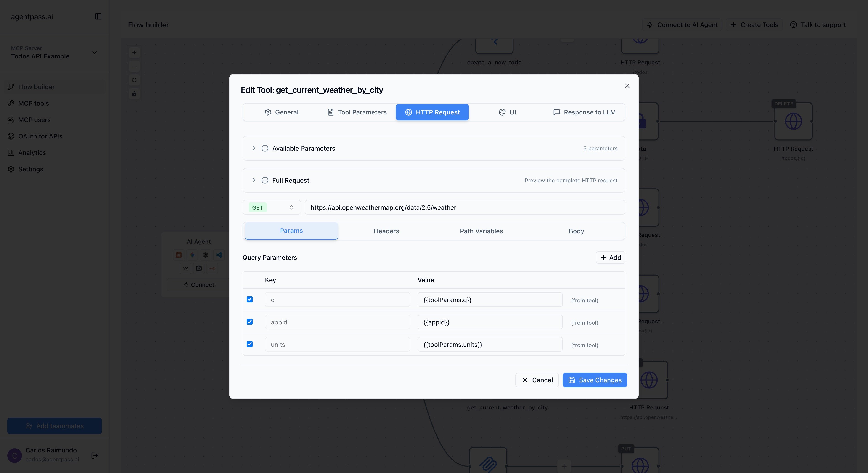Image resolution: width=868 pixels, height=473 pixels.
Task: Click the request URL input field
Action: pyautogui.click(x=465, y=207)
